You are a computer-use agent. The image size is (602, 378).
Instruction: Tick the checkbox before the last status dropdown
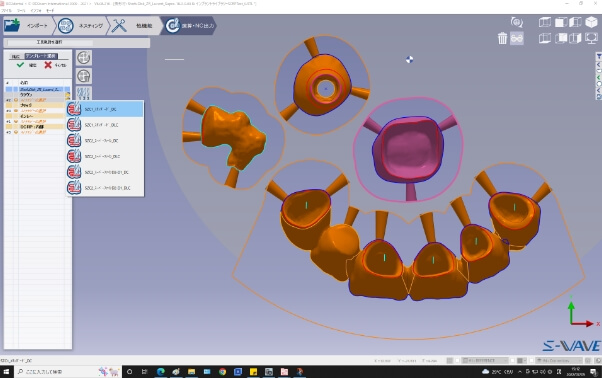click(x=531, y=360)
